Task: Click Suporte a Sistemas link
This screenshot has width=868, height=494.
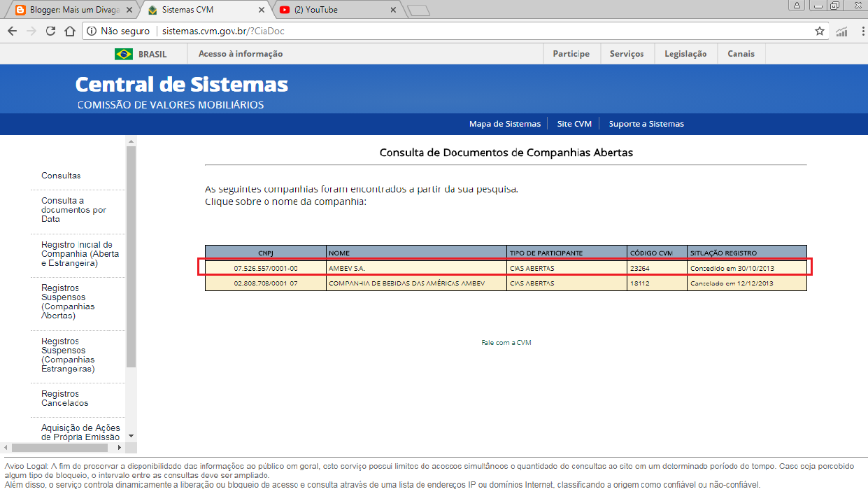Action: coord(646,124)
